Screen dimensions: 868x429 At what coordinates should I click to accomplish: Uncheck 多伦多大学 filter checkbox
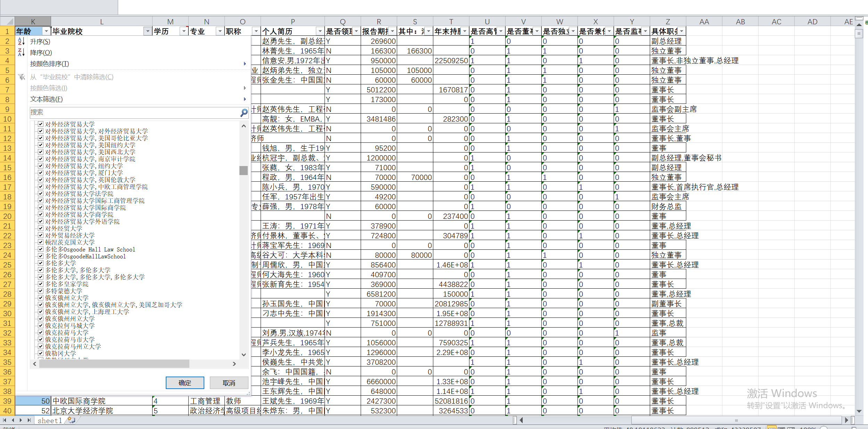[41, 263]
